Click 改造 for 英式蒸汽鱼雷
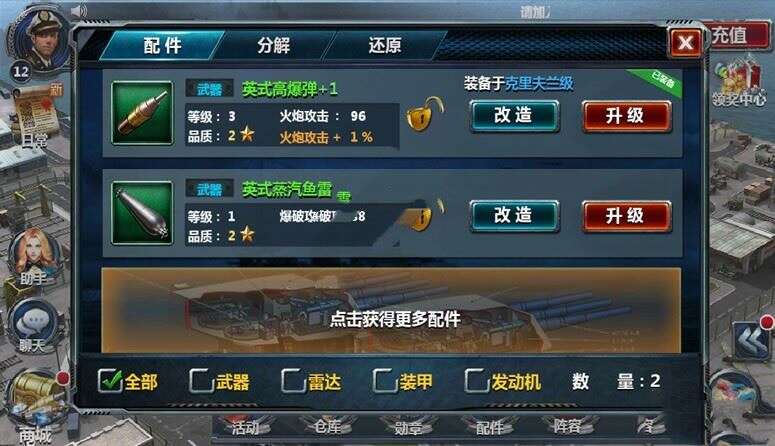The image size is (775, 446). pyautogui.click(x=515, y=216)
